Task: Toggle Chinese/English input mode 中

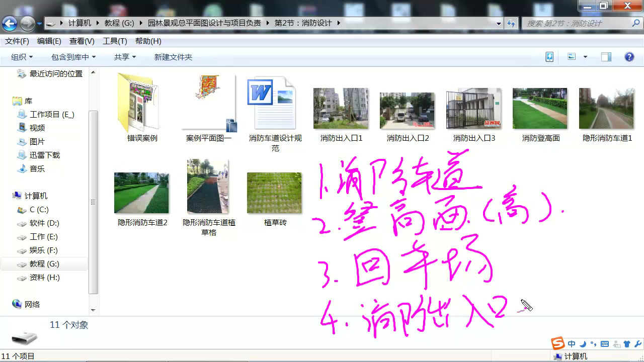Action: click(572, 344)
